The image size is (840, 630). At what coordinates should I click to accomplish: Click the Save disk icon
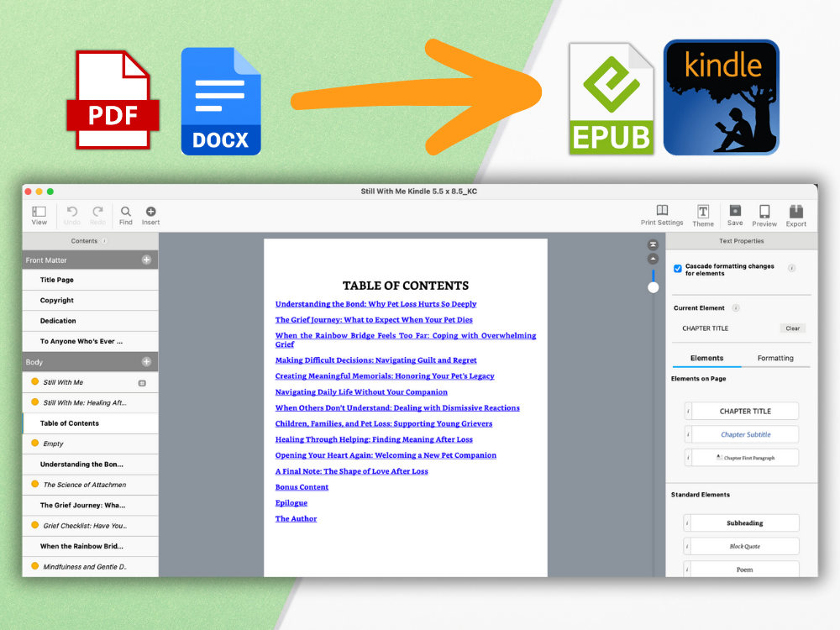tap(735, 211)
